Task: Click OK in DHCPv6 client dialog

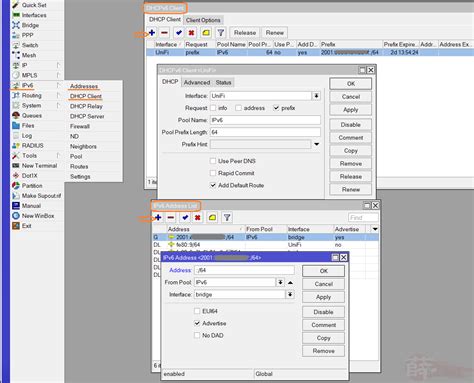Action: pos(350,84)
